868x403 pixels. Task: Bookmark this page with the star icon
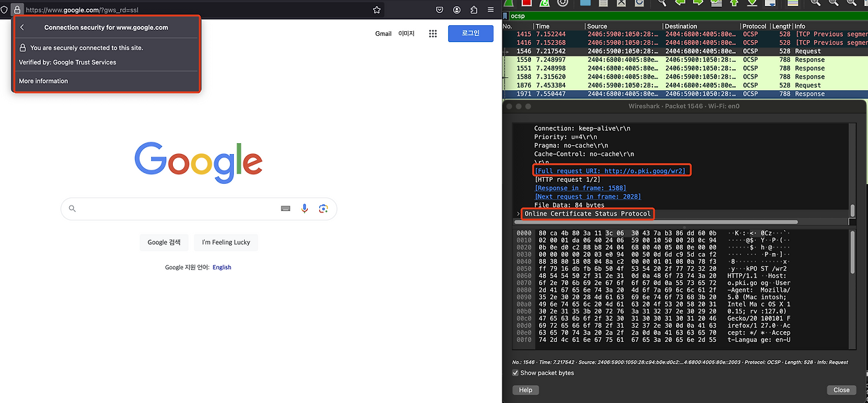[376, 10]
